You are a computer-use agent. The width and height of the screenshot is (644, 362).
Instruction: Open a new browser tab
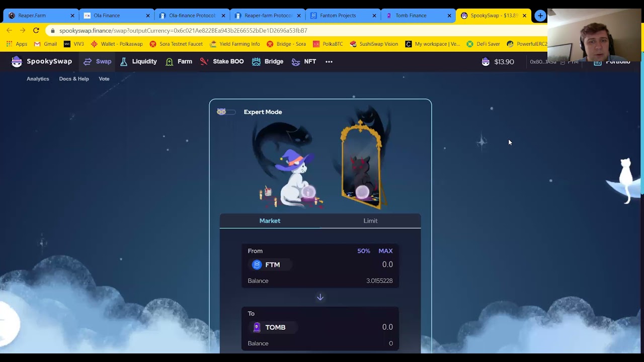540,16
